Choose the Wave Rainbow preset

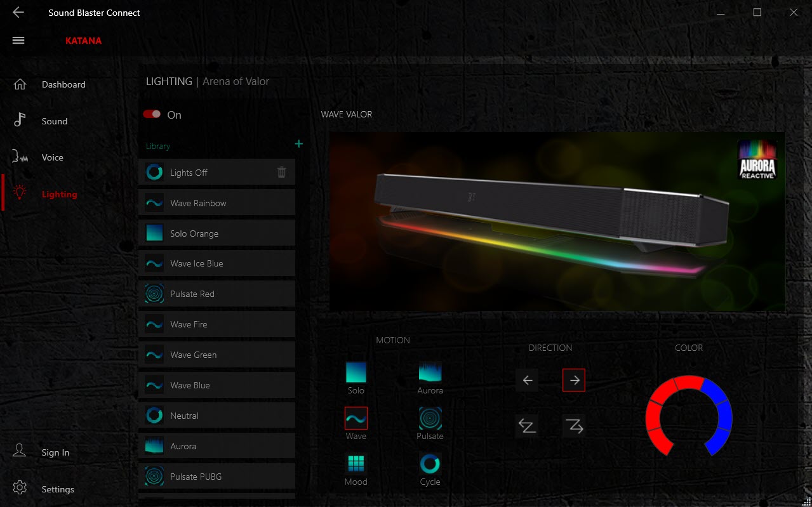[x=216, y=203]
